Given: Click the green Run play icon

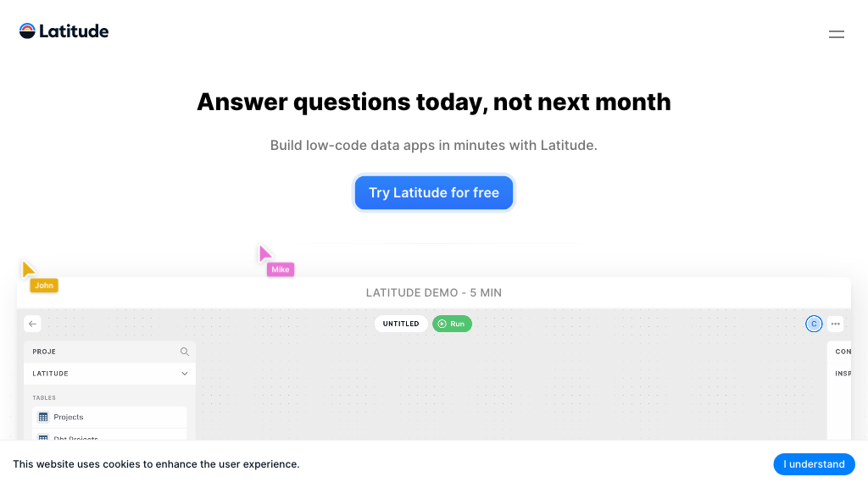Looking at the screenshot, I should [x=442, y=324].
